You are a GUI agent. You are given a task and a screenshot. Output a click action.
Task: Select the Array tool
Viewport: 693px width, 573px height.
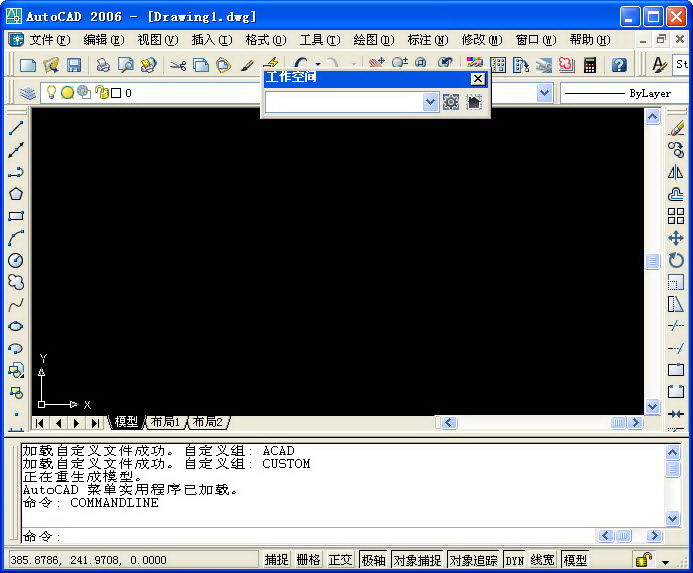click(676, 216)
